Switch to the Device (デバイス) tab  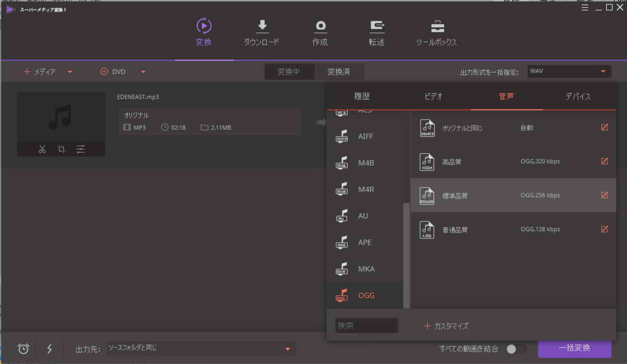point(578,96)
